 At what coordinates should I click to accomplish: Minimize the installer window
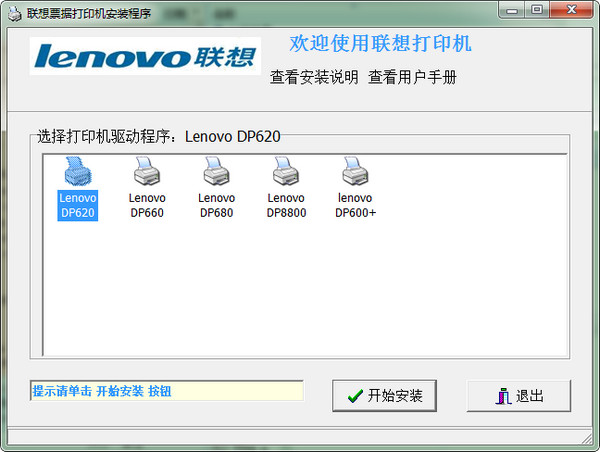[x=511, y=10]
